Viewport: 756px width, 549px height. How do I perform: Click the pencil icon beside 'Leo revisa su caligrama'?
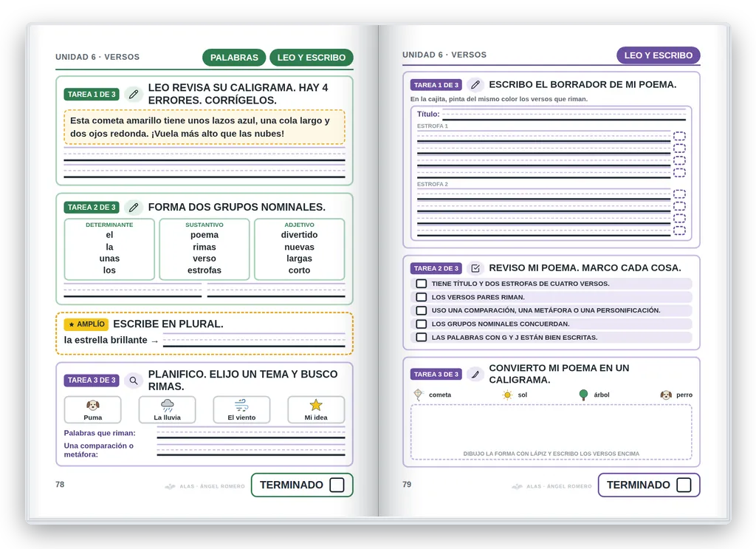pyautogui.click(x=134, y=94)
